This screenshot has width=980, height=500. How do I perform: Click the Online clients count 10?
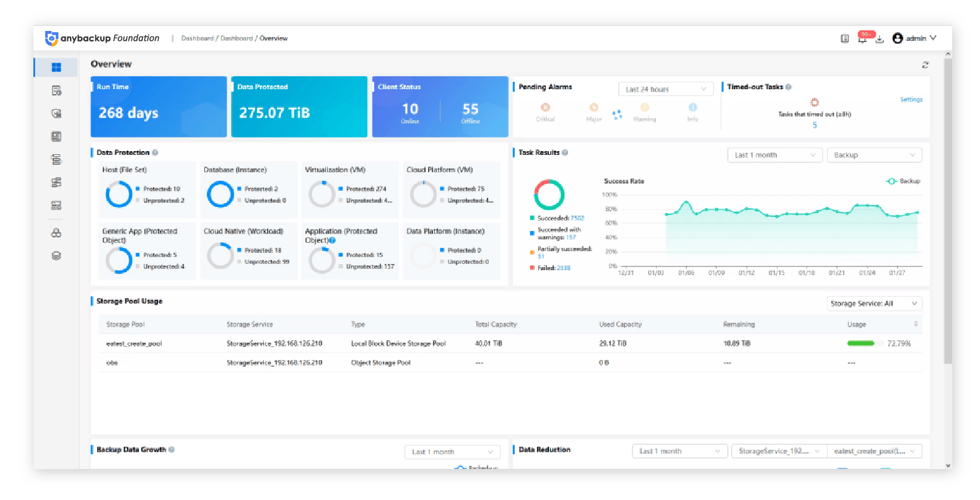(x=410, y=110)
